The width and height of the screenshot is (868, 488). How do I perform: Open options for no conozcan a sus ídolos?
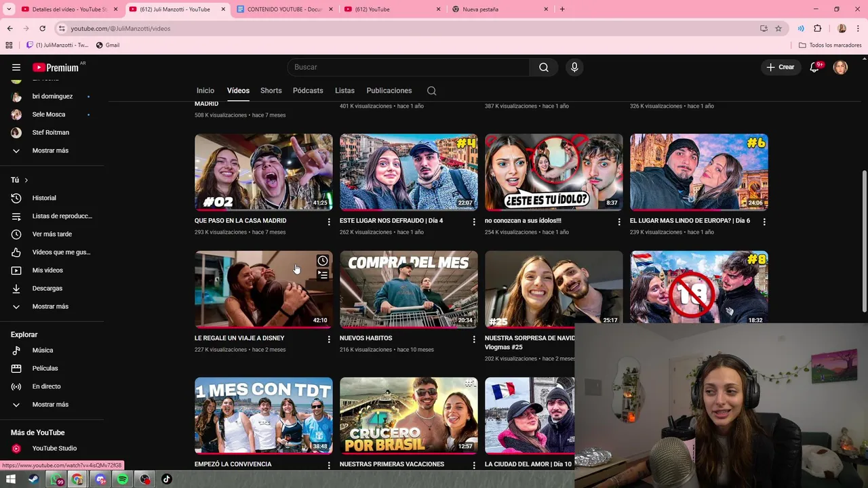tap(619, 222)
